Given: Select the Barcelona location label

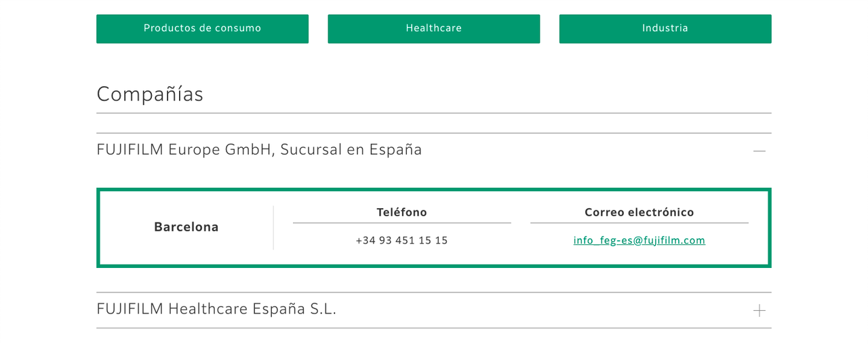Looking at the screenshot, I should [x=186, y=227].
